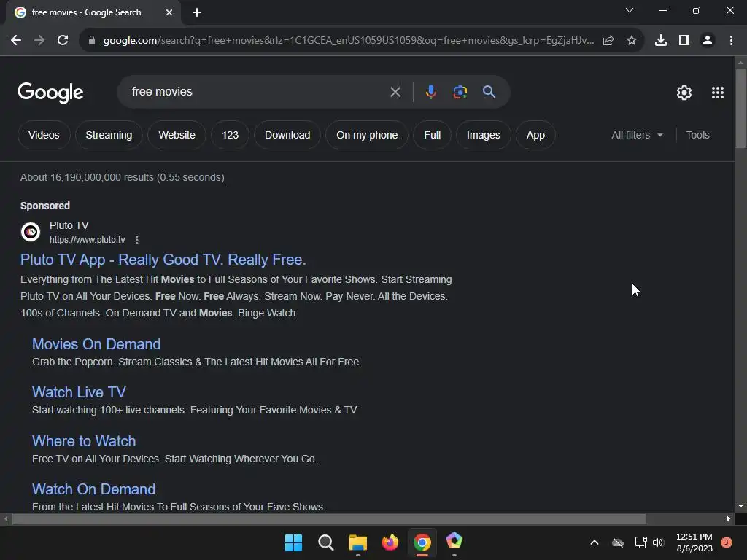Screen dimensions: 747x560
Task: Select the Website filter chip
Action: [177, 135]
